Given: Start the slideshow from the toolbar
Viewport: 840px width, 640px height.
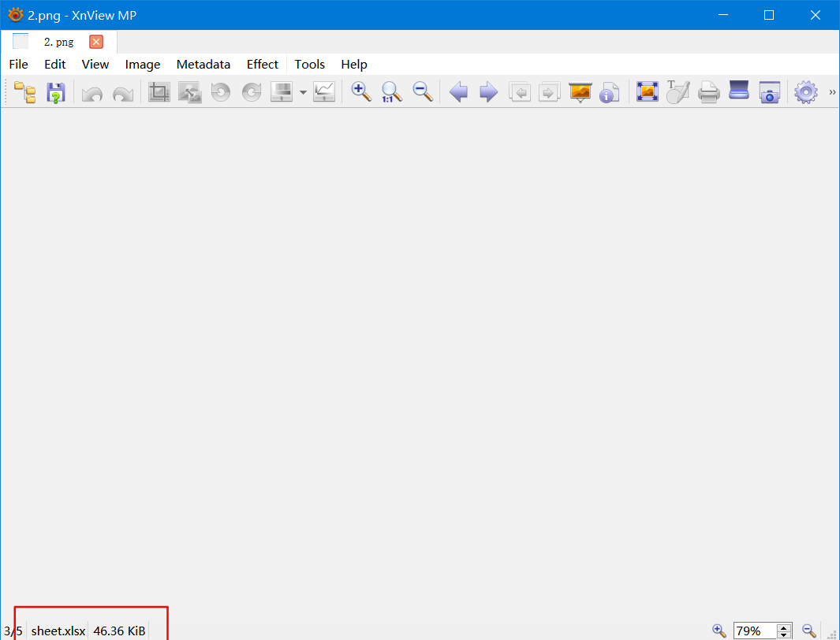Looking at the screenshot, I should click(x=580, y=92).
